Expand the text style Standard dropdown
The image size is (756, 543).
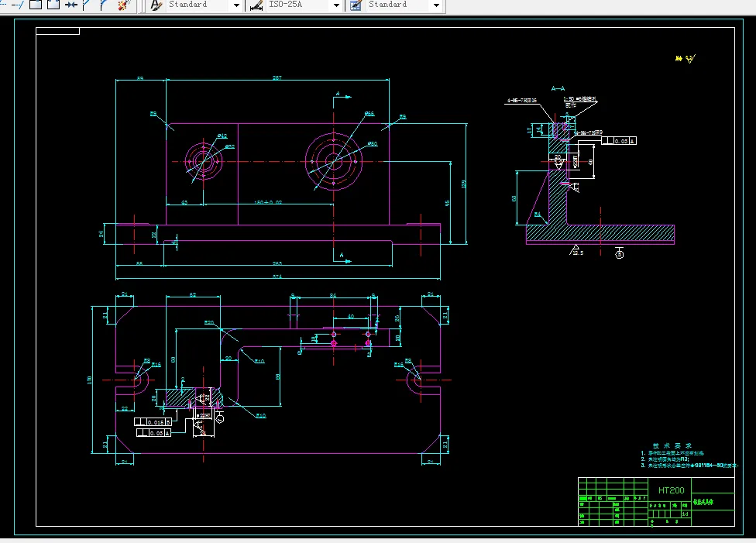click(236, 5)
